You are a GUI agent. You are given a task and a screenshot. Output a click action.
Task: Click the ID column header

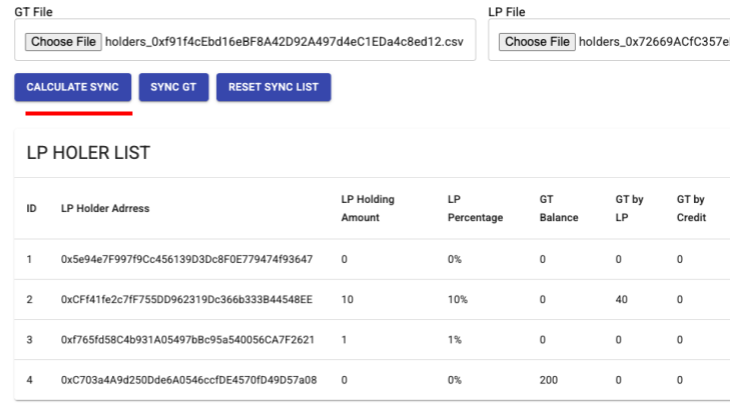pyautogui.click(x=32, y=209)
